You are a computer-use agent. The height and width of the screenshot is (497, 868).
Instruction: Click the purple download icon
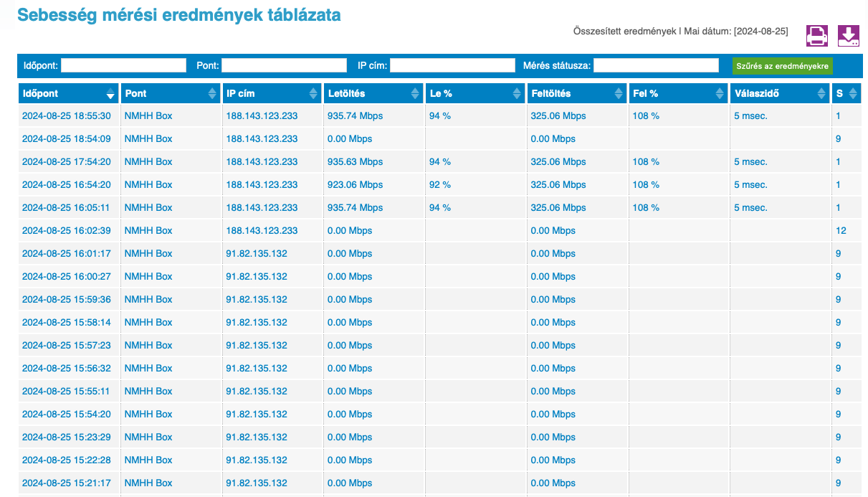click(849, 36)
